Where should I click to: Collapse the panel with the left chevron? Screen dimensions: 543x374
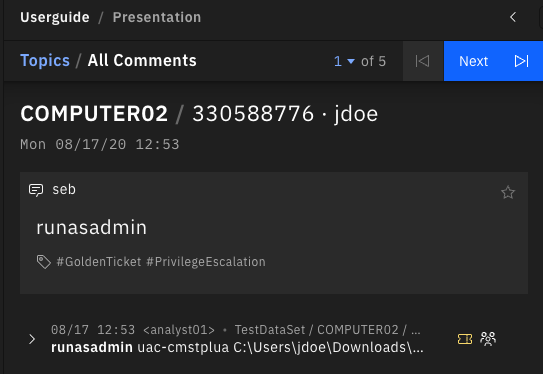513,17
